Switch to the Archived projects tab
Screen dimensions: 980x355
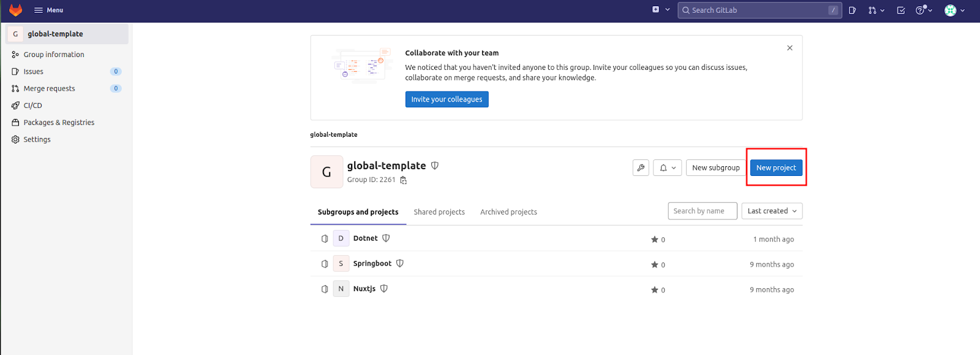(x=508, y=212)
